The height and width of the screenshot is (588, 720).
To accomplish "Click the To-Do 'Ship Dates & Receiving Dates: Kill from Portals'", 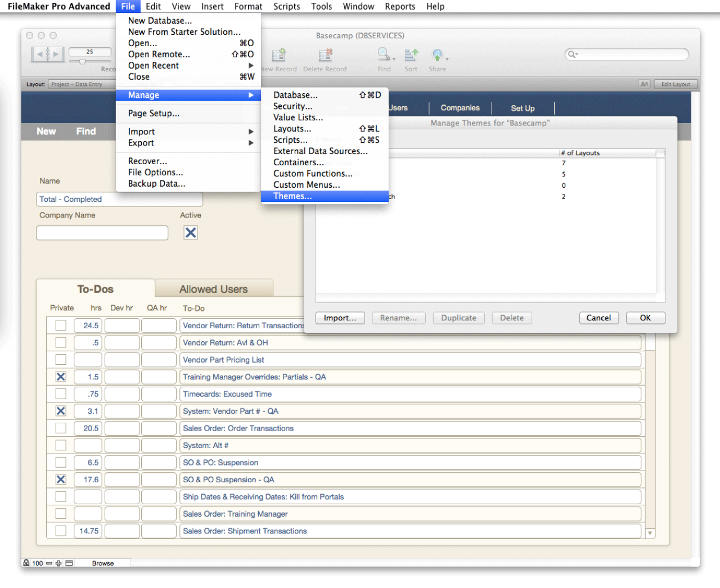I will tap(410, 497).
